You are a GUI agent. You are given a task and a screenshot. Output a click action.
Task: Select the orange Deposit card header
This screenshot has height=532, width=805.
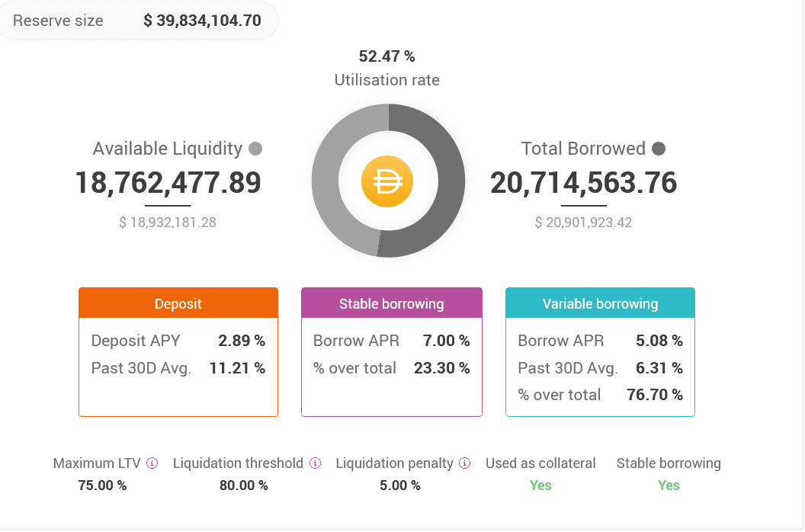coord(178,303)
